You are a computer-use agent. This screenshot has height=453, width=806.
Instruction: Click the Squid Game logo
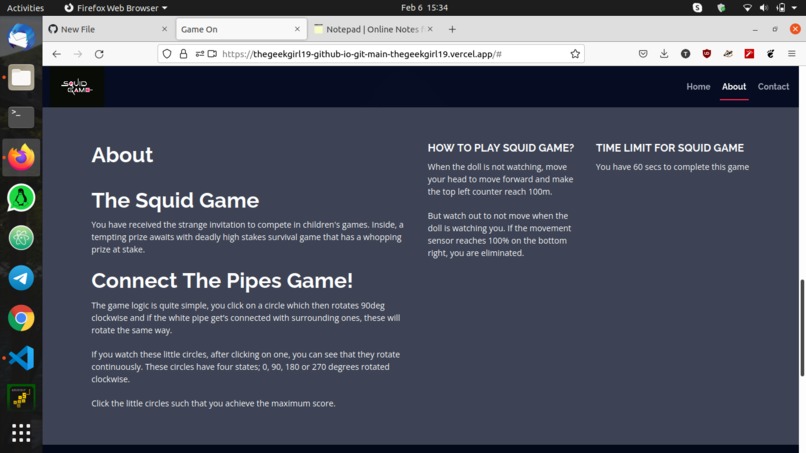[77, 86]
